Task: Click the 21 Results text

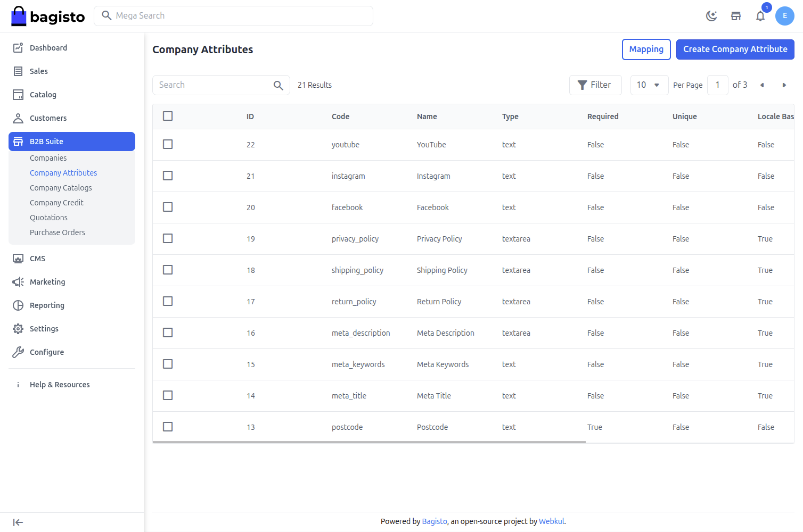Action: 315,85
